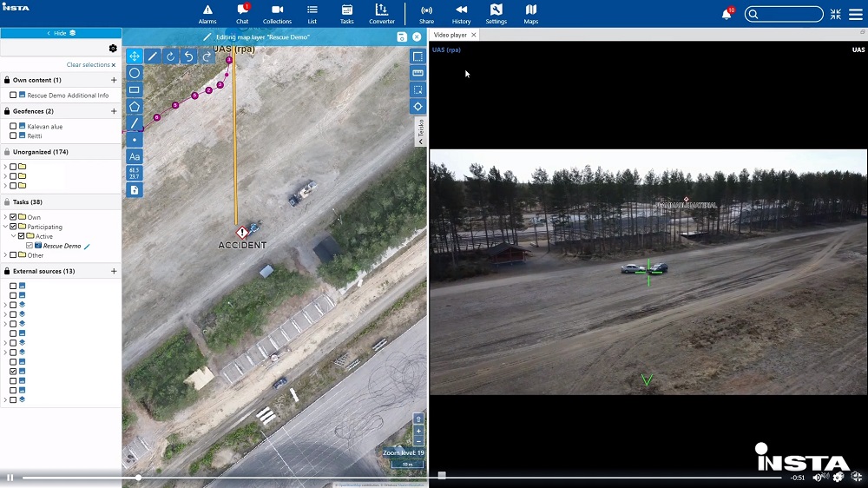This screenshot has width=868, height=488.
Task: Hide the left sidebar panel
Action: point(61,33)
